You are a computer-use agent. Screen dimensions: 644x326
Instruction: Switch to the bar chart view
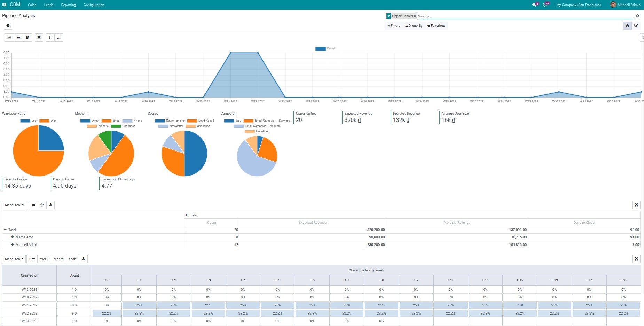click(x=9, y=37)
